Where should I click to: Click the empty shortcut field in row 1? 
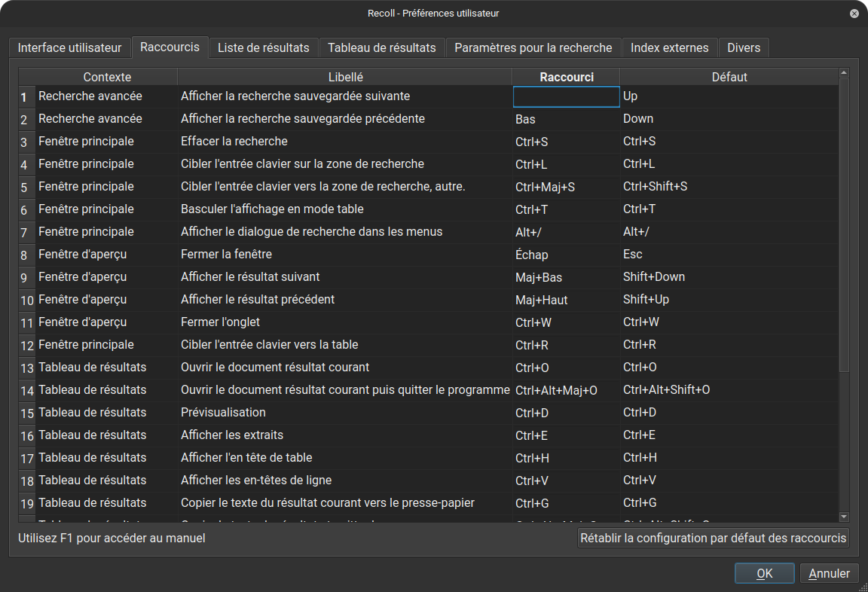point(566,96)
